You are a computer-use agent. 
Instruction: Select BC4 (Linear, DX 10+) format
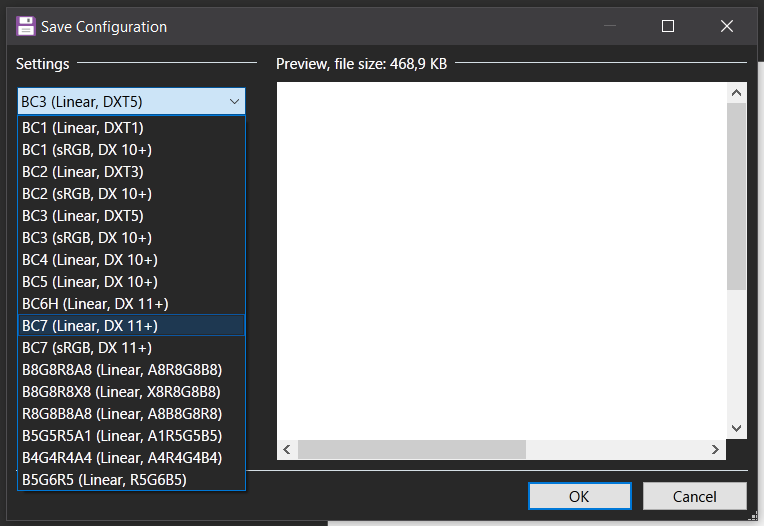pos(132,260)
